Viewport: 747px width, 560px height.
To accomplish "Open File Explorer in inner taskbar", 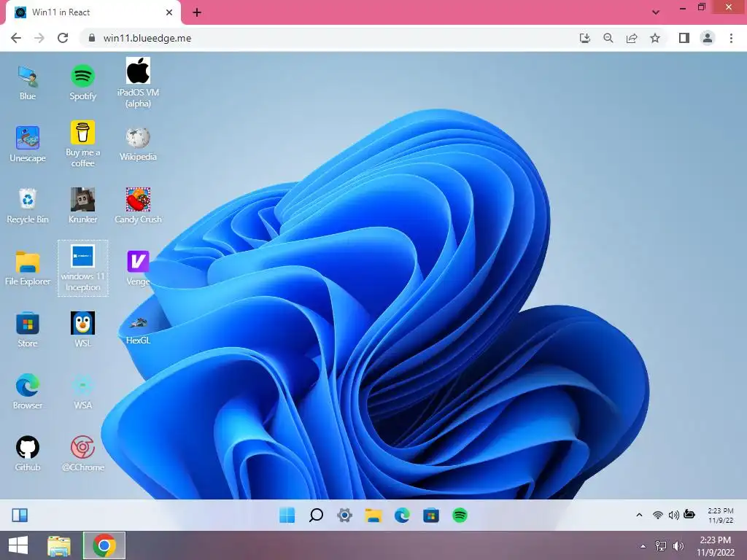I will [373, 516].
